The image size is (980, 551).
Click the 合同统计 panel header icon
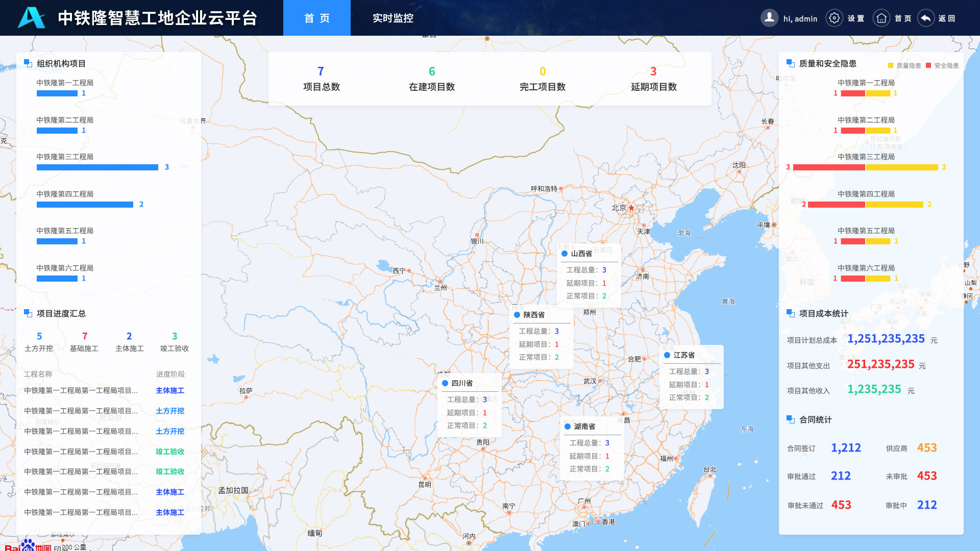791,419
